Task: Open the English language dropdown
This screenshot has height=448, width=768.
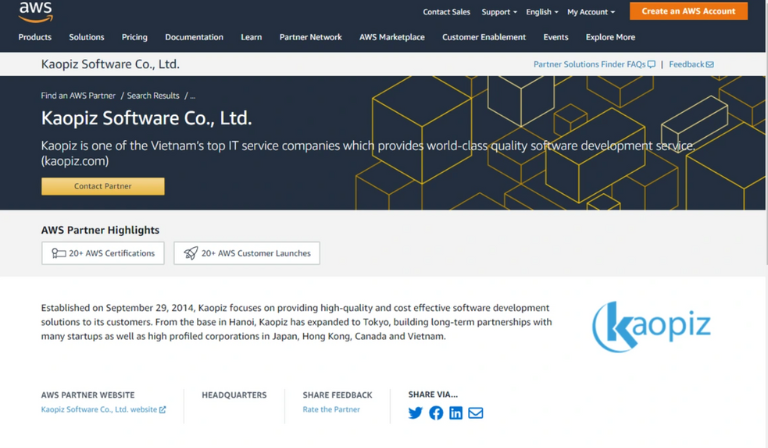Action: tap(542, 12)
